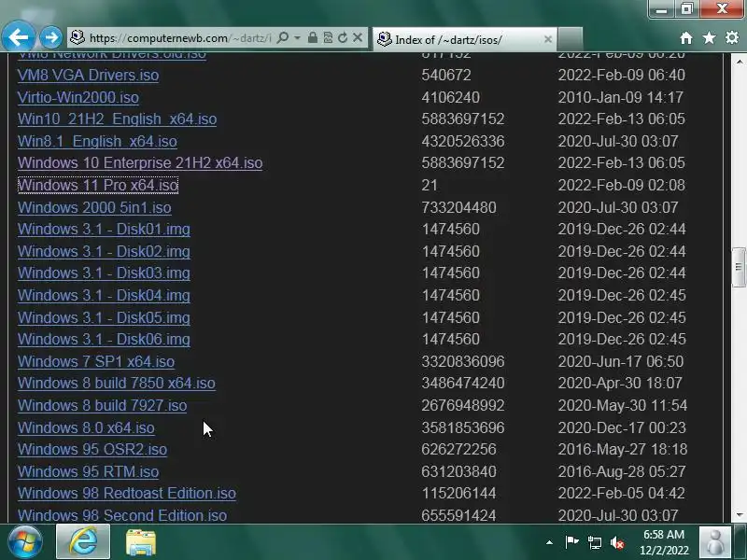
Task: Open Windows 98 Redtoast Edition.iso
Action: pos(127,493)
